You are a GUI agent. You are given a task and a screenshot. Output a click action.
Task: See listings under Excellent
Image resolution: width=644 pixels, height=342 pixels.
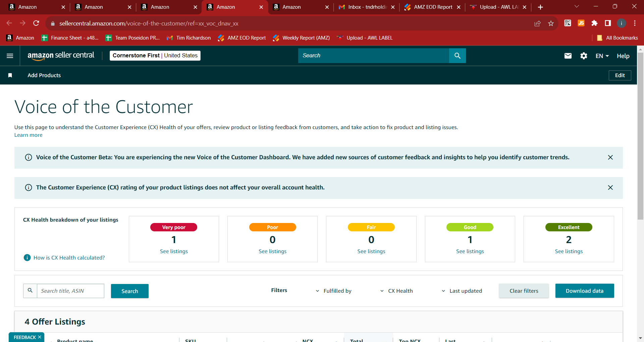[569, 251]
